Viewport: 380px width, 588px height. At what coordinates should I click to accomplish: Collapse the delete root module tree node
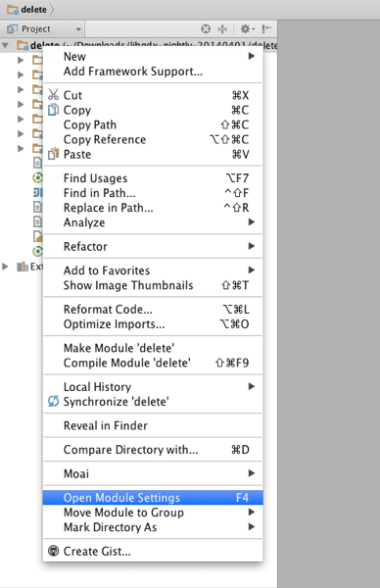(5, 45)
